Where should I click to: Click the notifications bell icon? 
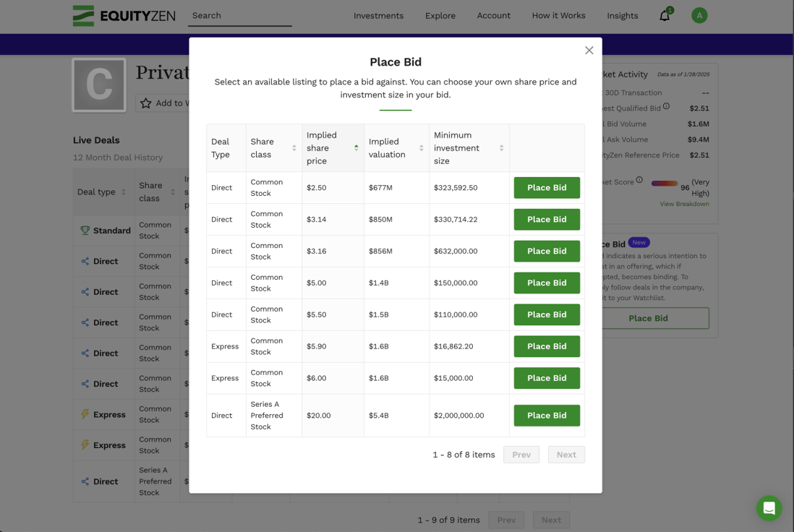tap(665, 15)
